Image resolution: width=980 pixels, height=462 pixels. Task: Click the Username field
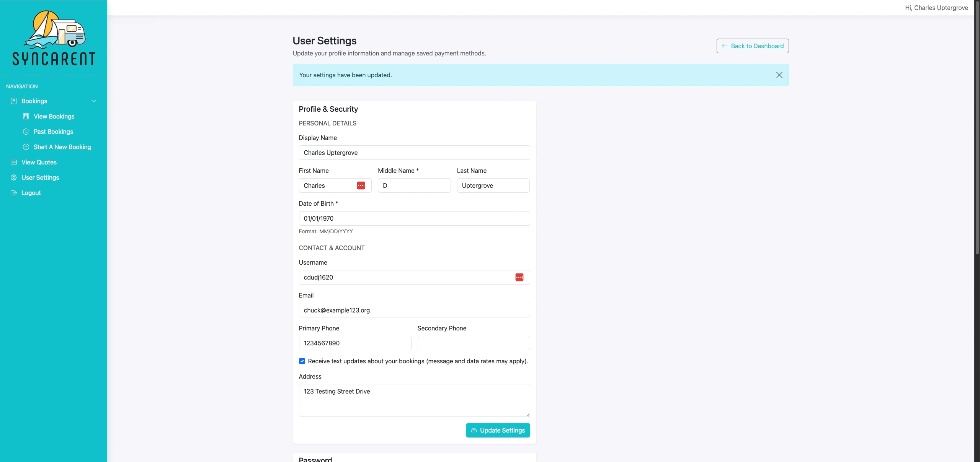click(414, 277)
